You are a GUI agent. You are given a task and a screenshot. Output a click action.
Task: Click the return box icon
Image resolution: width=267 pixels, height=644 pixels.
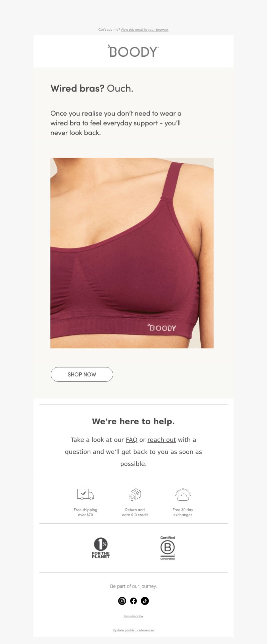pos(135,494)
